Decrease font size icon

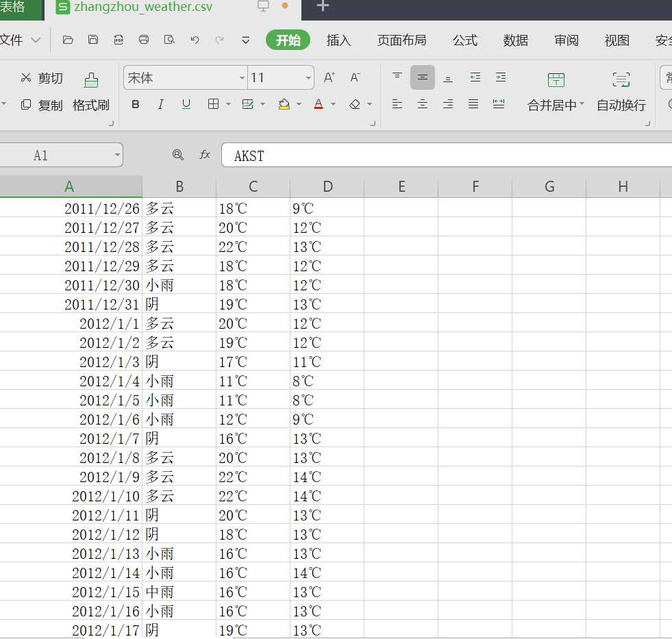(355, 77)
